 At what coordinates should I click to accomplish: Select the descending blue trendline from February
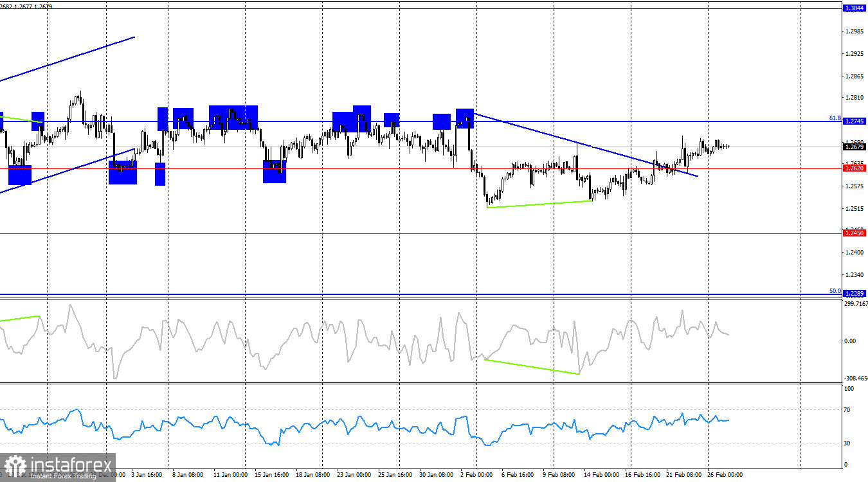[585, 145]
